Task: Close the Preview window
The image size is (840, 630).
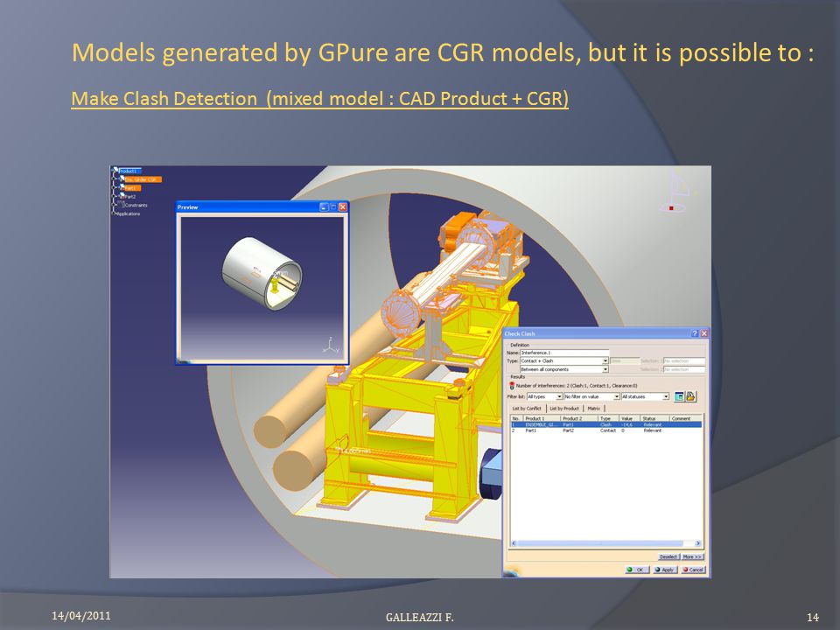Action: 343,207
